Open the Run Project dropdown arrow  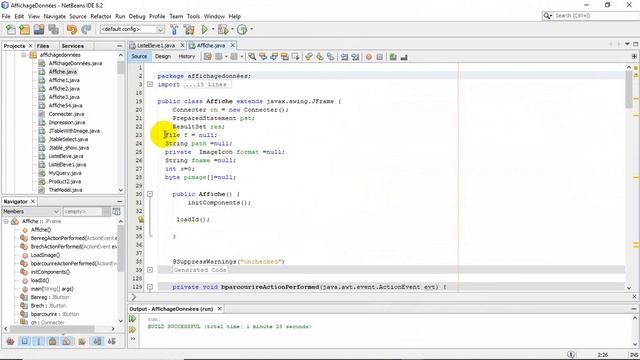pos(213,29)
